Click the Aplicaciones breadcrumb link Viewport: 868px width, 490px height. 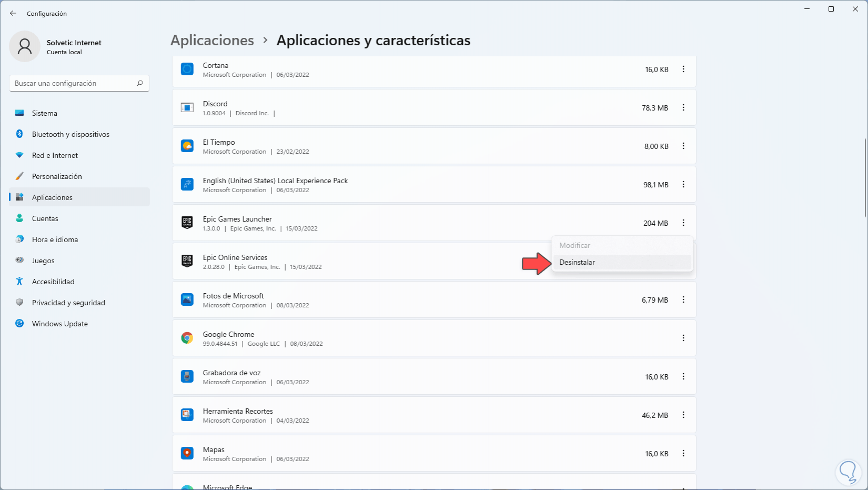pyautogui.click(x=212, y=41)
